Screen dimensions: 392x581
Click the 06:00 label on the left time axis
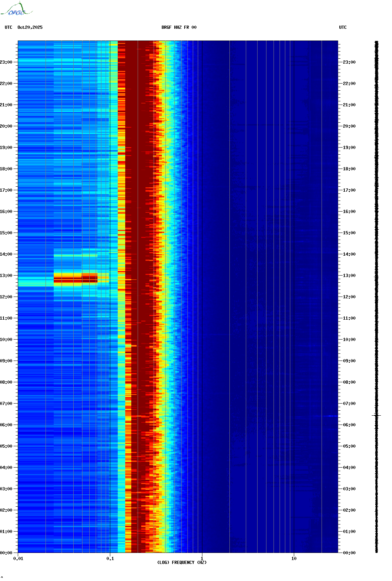click(6, 425)
